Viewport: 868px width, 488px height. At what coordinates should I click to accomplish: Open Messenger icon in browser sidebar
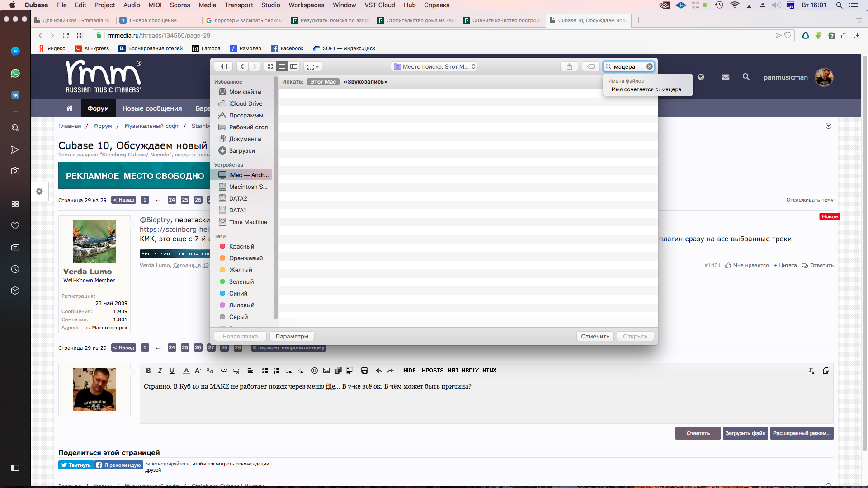point(15,52)
